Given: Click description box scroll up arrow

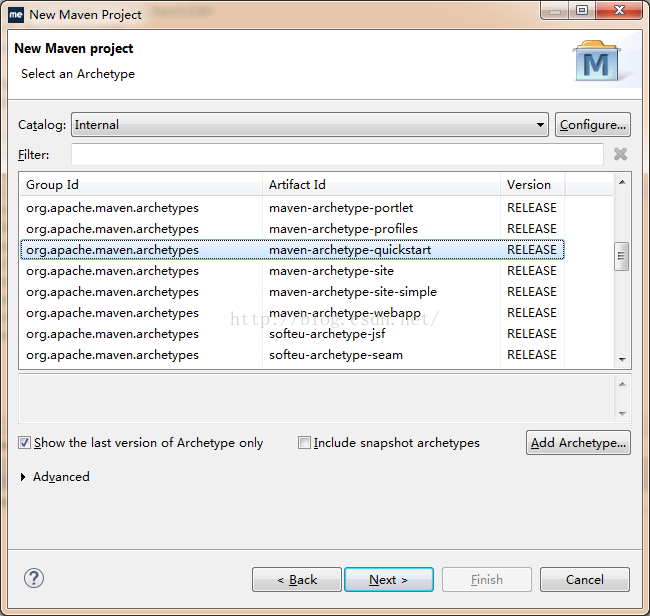Looking at the screenshot, I should click(x=622, y=384).
